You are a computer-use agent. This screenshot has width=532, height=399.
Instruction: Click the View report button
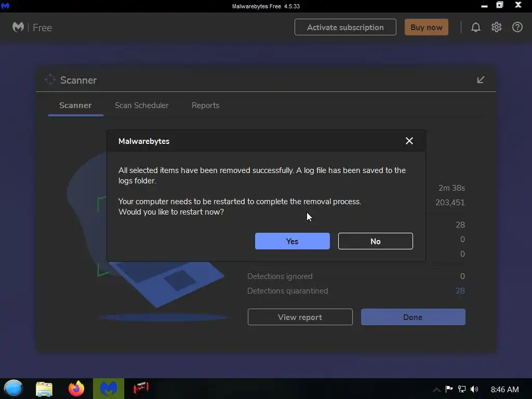click(300, 317)
